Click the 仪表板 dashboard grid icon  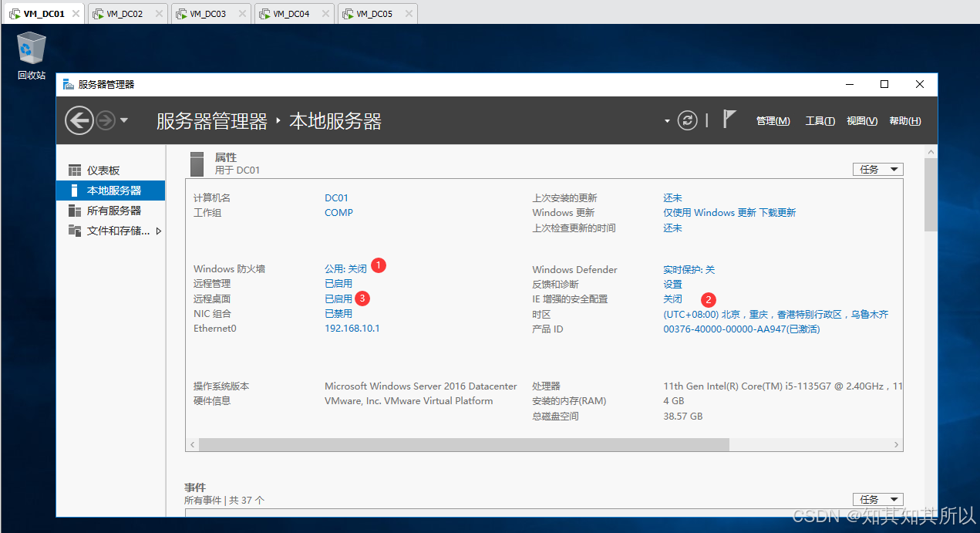click(x=75, y=170)
